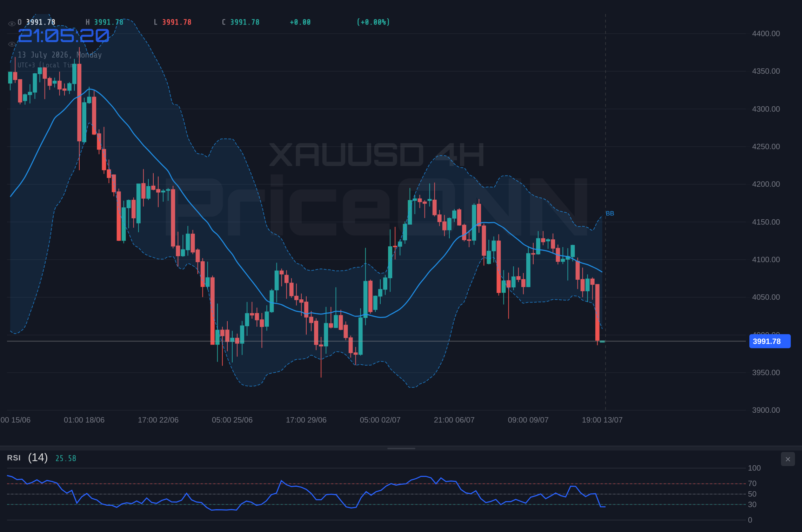Click the RSI (14) indicator title

pyautogui.click(x=27, y=458)
